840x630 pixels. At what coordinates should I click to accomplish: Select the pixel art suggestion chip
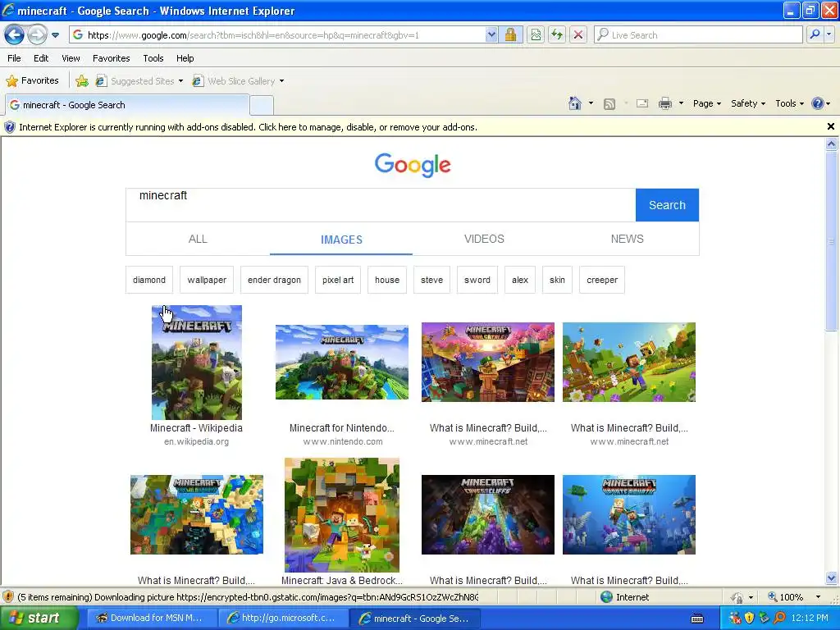point(338,280)
